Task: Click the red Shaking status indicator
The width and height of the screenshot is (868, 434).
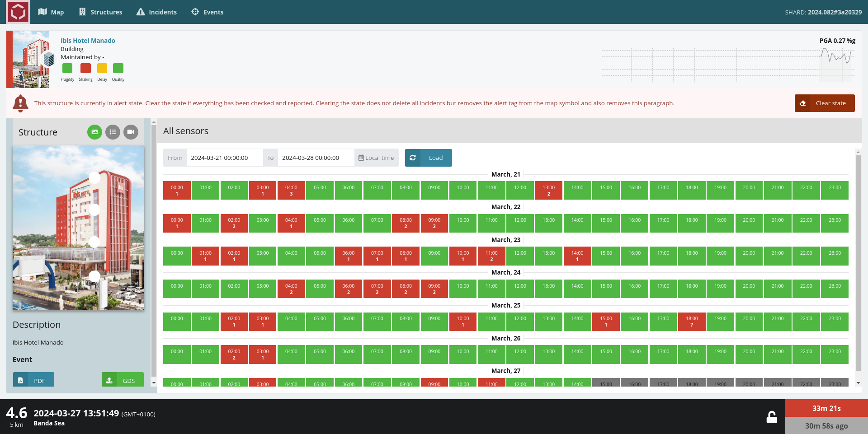Action: [x=85, y=68]
